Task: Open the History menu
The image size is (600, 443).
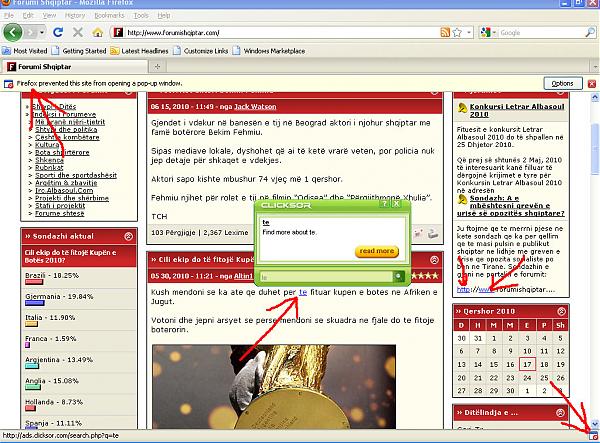Action: click(x=75, y=15)
